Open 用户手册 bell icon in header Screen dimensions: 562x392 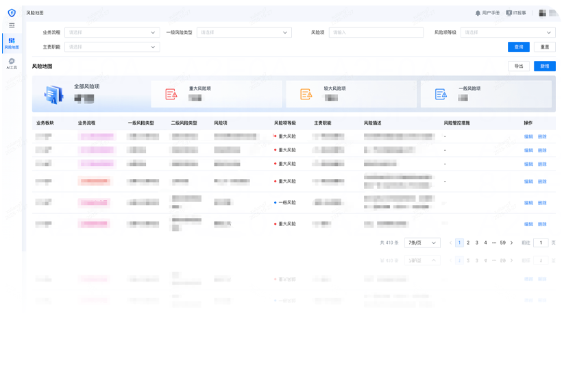tap(478, 13)
